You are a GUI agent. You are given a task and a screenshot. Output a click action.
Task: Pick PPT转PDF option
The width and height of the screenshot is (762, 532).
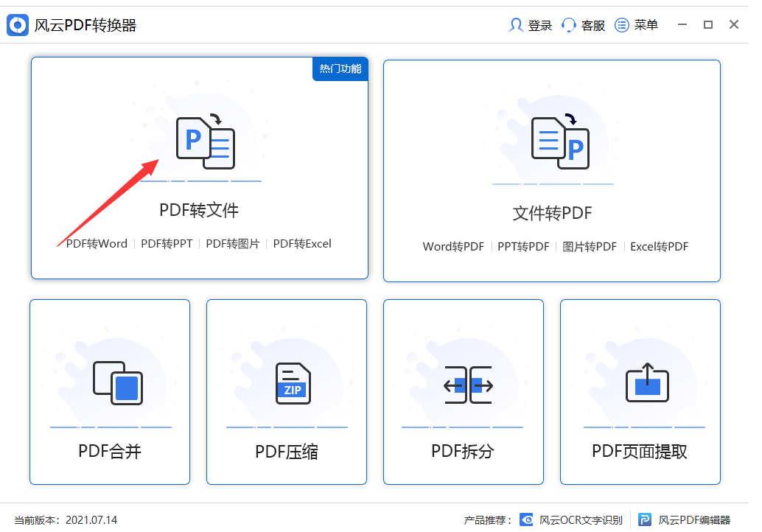[x=523, y=247]
